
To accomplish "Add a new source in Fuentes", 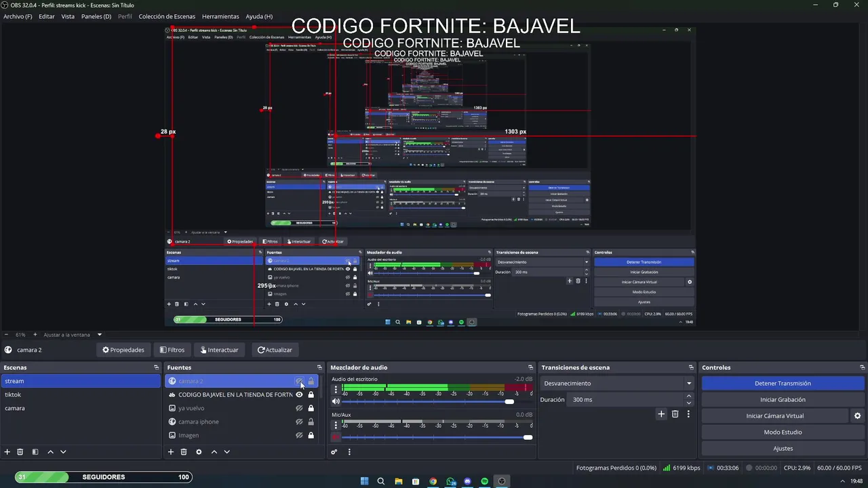I will coord(171,452).
